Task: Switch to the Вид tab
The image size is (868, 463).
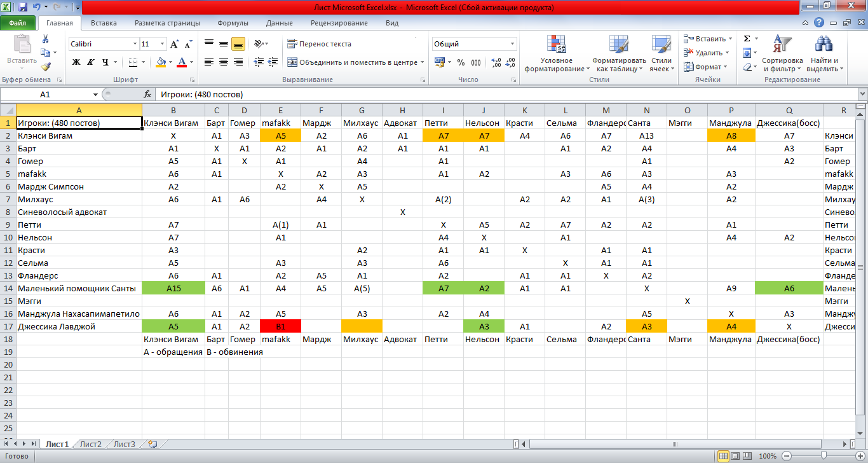Action: [x=392, y=23]
